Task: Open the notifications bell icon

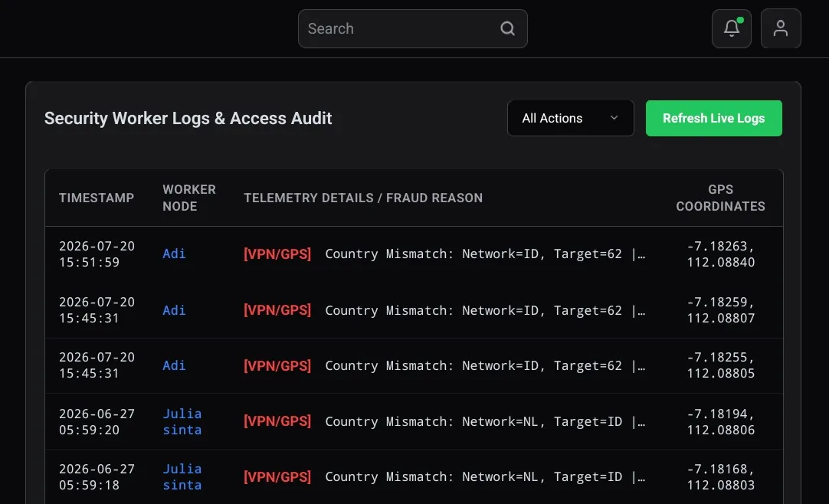Action: (731, 28)
